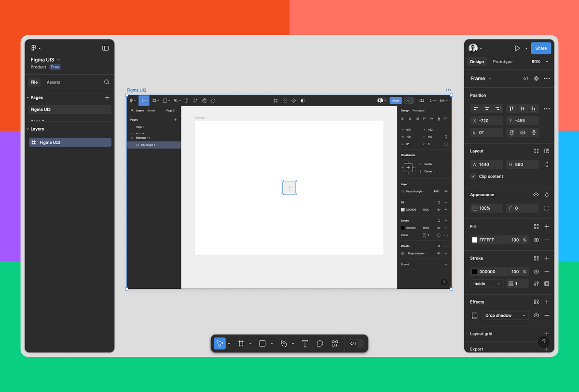Collapse the Pages section chevron

click(x=28, y=97)
